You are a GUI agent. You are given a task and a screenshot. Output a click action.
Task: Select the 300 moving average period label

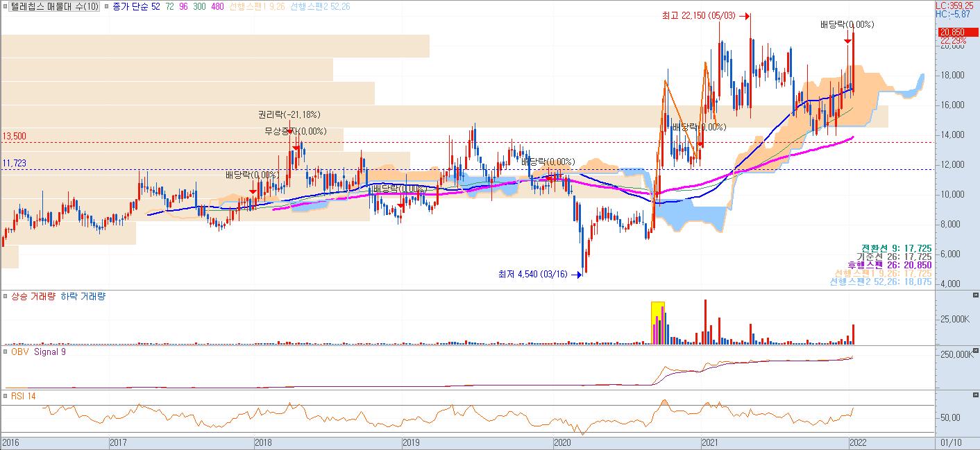point(201,6)
